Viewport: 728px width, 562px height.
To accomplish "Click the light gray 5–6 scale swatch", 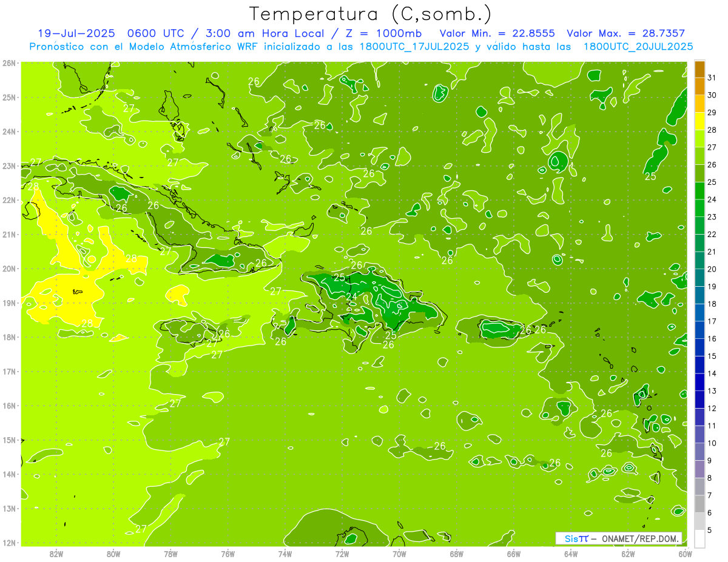I will [x=699, y=521].
